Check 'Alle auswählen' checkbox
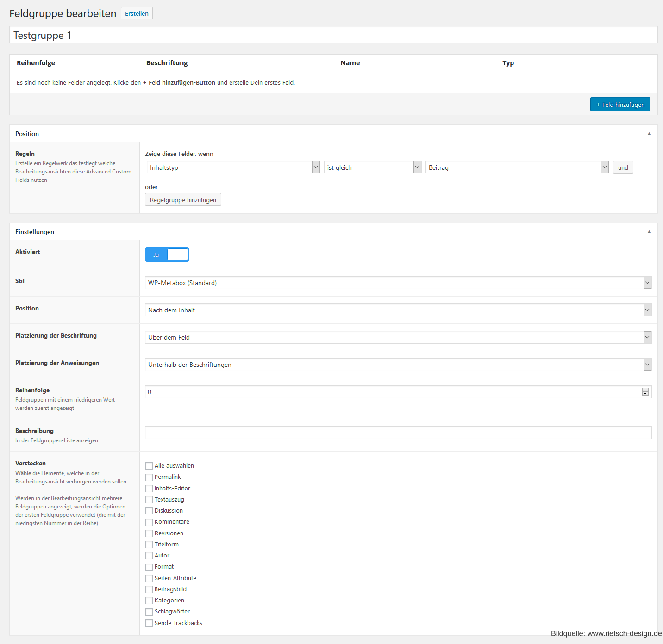This screenshot has width=663, height=644. point(149,466)
